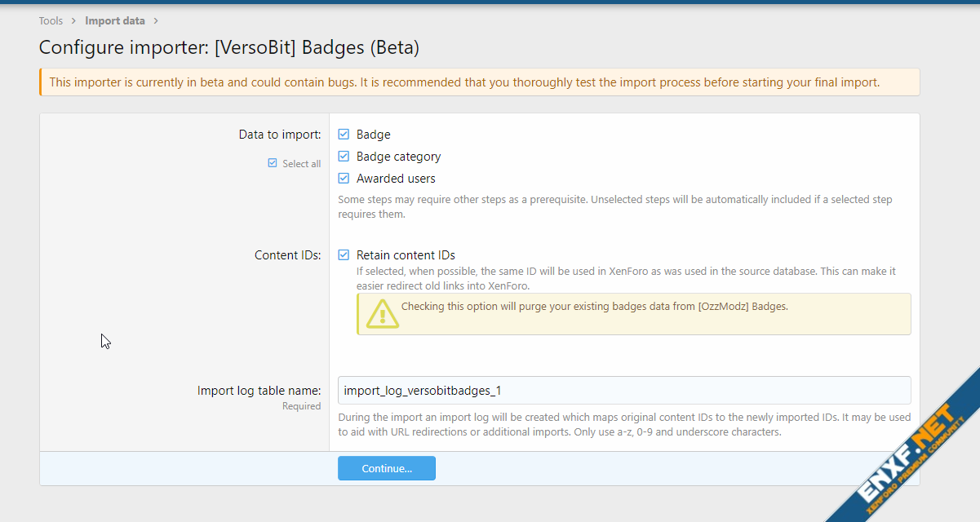Viewport: 980px width, 522px height.
Task: Click the orange beta warning banner
Action: click(480, 82)
